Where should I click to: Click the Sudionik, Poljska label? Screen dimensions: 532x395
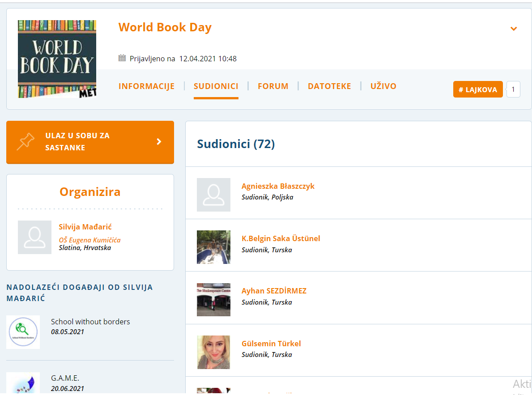coord(268,197)
